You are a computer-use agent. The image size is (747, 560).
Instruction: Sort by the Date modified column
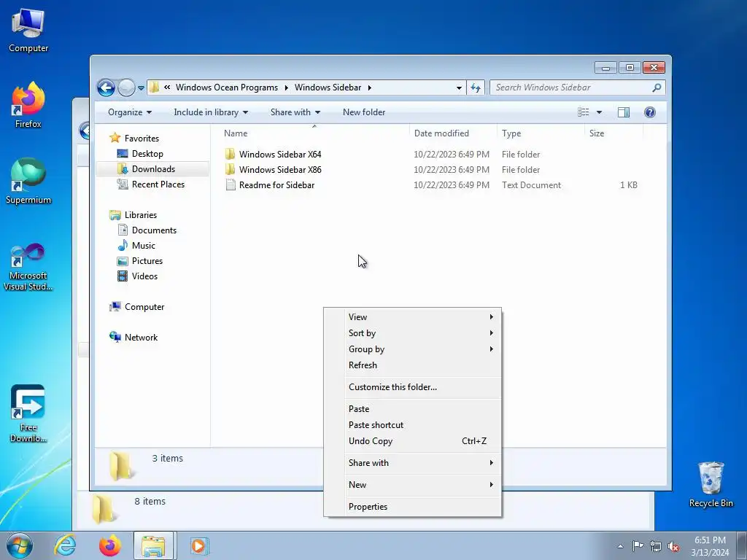pos(453,133)
